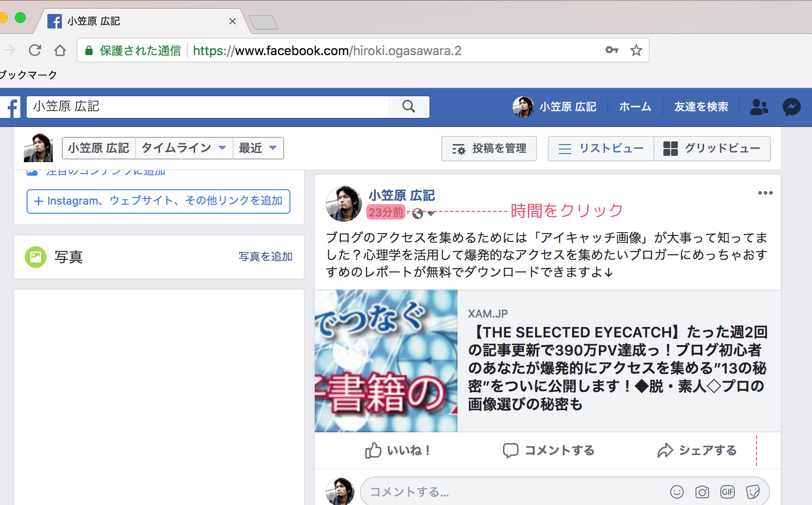Open the post audience dropdown arrow
Viewport: 812px width, 505px height.
[x=431, y=214]
